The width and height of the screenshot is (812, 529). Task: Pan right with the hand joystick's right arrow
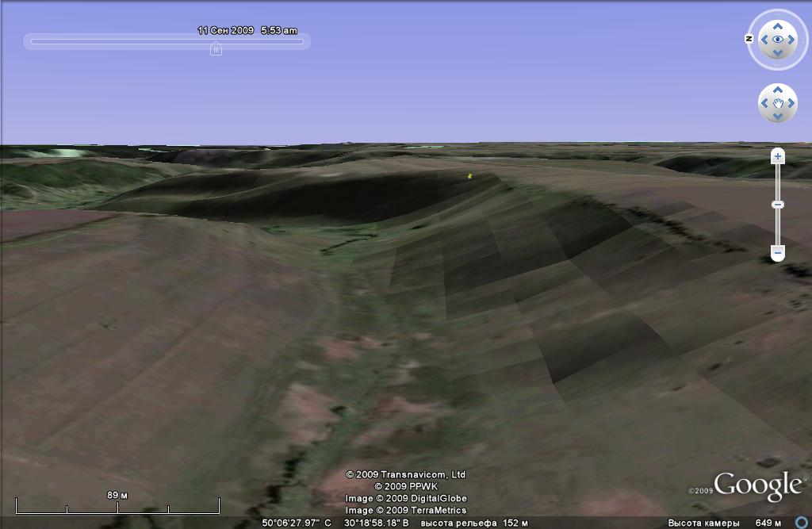792,103
